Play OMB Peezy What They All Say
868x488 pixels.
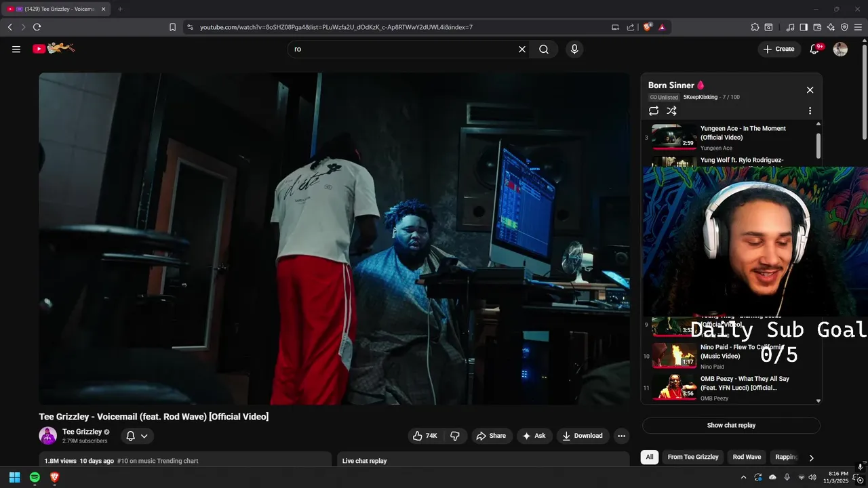(731, 388)
